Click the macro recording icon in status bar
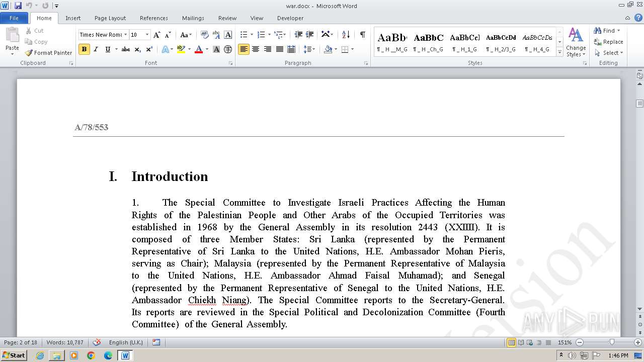 [156, 342]
